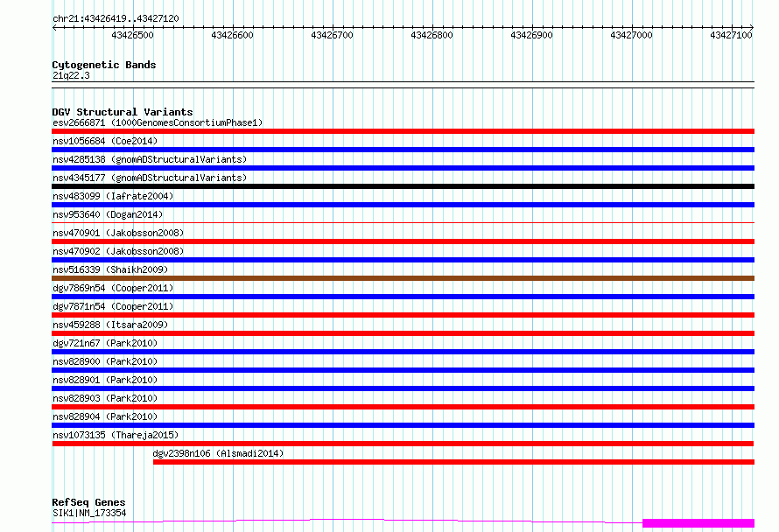Click ruler position 43427100

pyautogui.click(x=732, y=35)
